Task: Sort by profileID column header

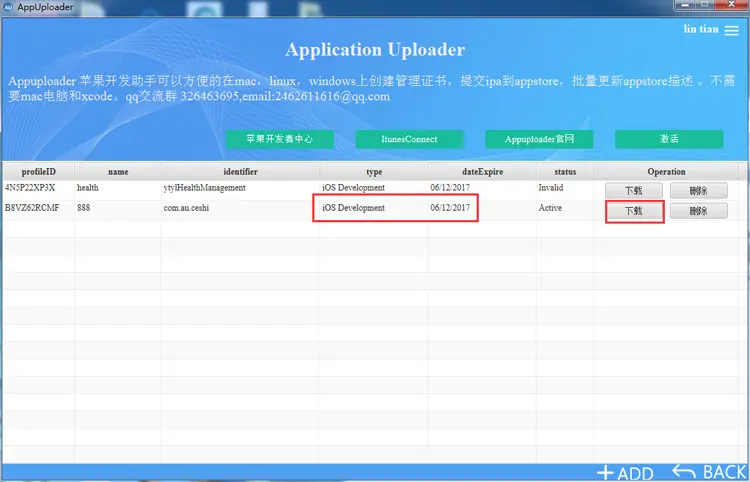Action: 38,172
